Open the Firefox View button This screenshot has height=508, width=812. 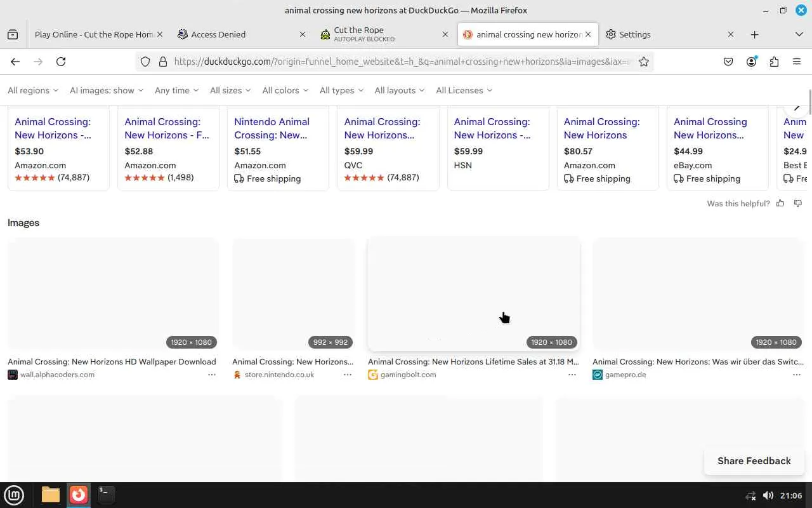click(x=13, y=34)
